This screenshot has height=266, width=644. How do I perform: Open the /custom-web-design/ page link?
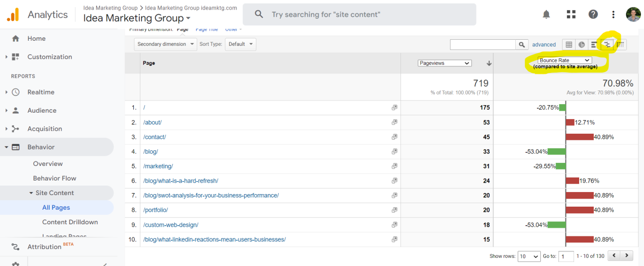pyautogui.click(x=171, y=225)
